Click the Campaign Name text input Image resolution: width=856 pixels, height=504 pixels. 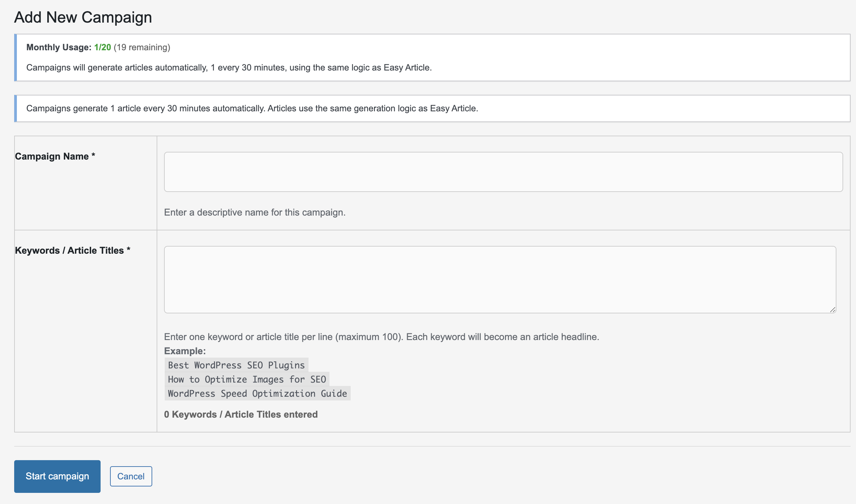click(503, 172)
